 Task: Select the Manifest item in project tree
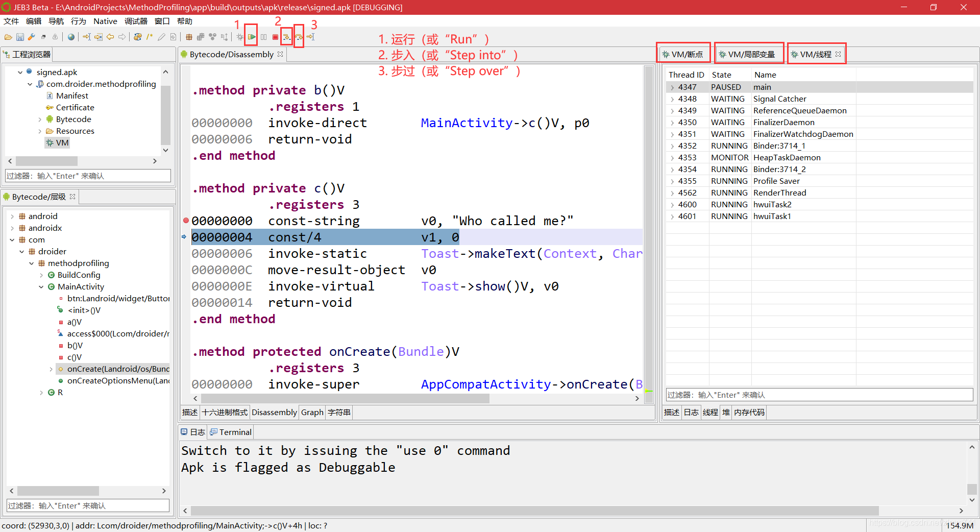click(x=72, y=96)
